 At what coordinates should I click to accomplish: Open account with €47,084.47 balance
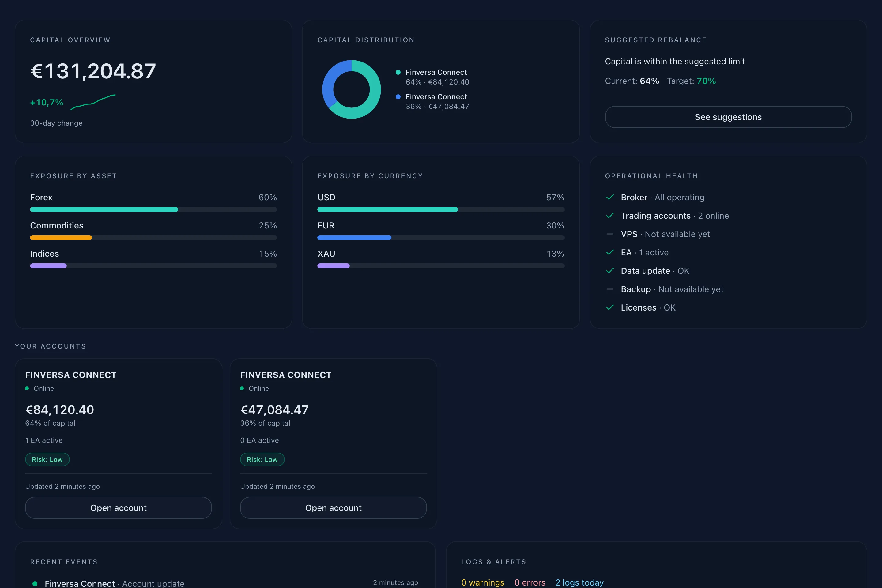(334, 508)
